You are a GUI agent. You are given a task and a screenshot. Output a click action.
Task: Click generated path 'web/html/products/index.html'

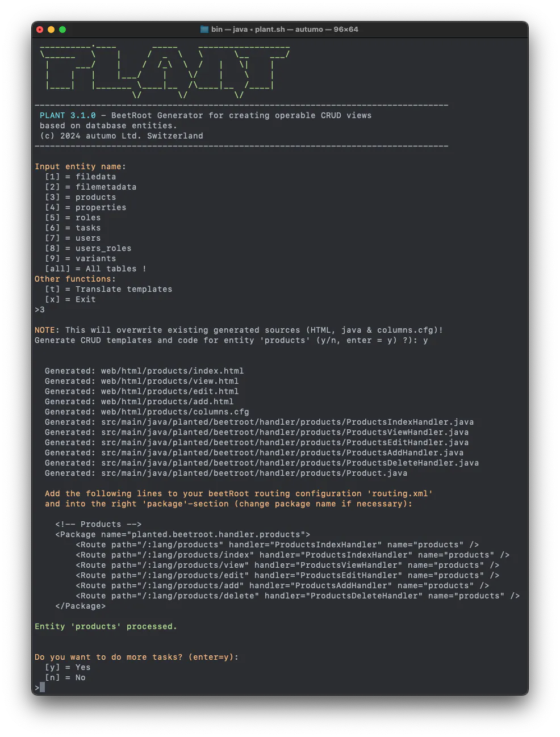click(172, 371)
